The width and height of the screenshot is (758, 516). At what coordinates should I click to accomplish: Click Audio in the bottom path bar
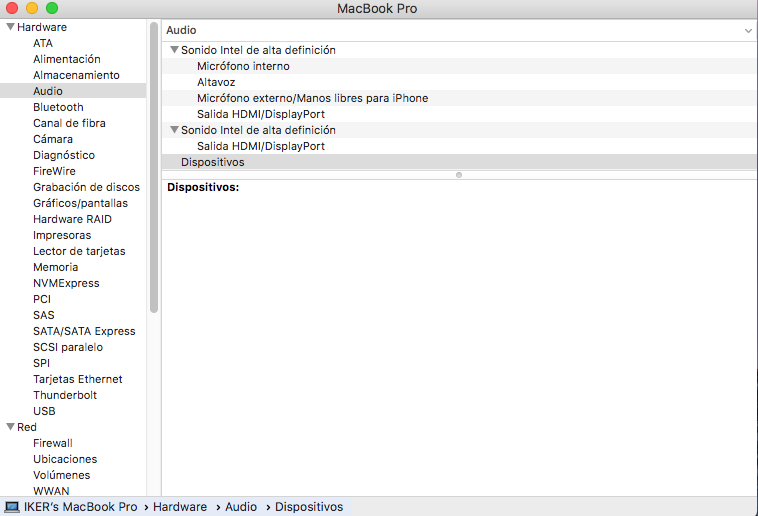241,507
